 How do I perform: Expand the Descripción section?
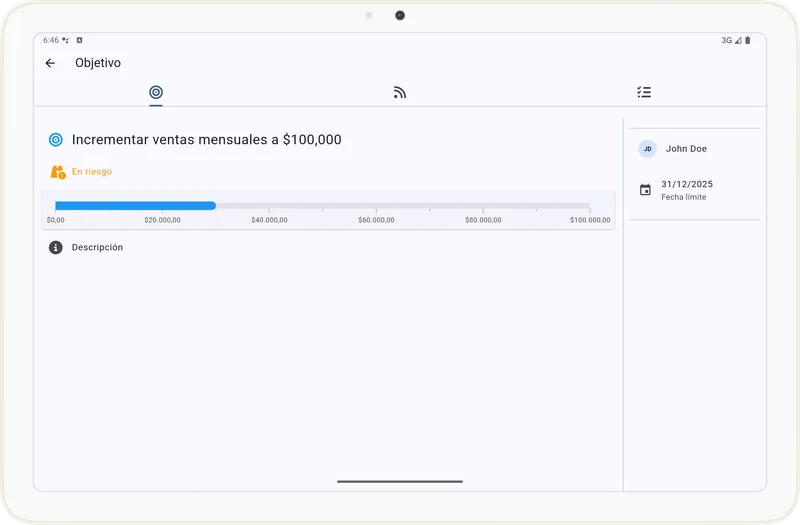tap(97, 247)
